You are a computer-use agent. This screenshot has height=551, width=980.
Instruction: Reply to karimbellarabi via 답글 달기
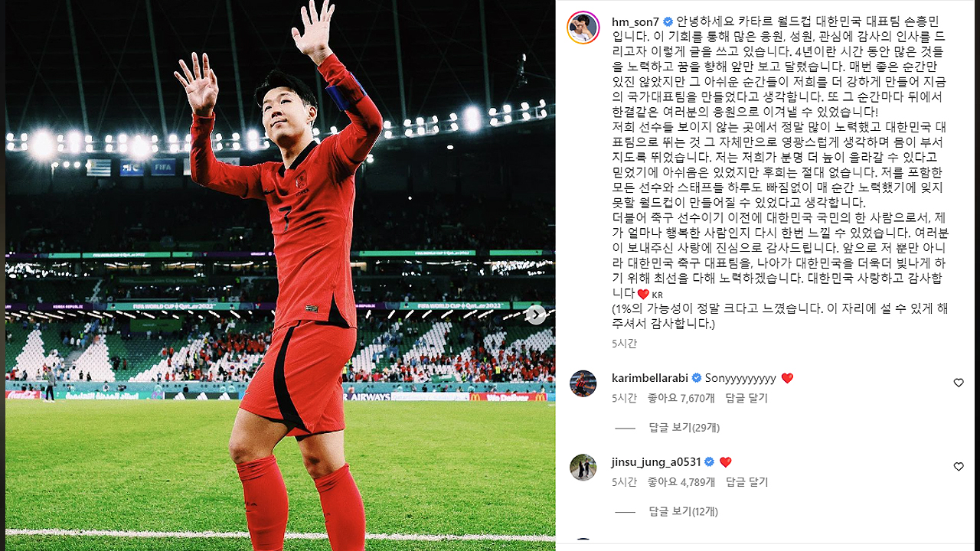(746, 399)
